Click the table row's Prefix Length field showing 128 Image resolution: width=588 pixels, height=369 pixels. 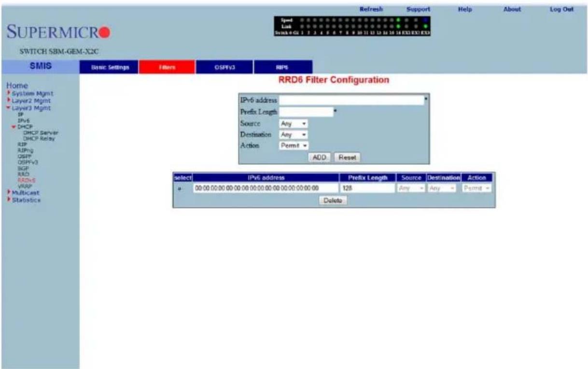[x=368, y=189]
